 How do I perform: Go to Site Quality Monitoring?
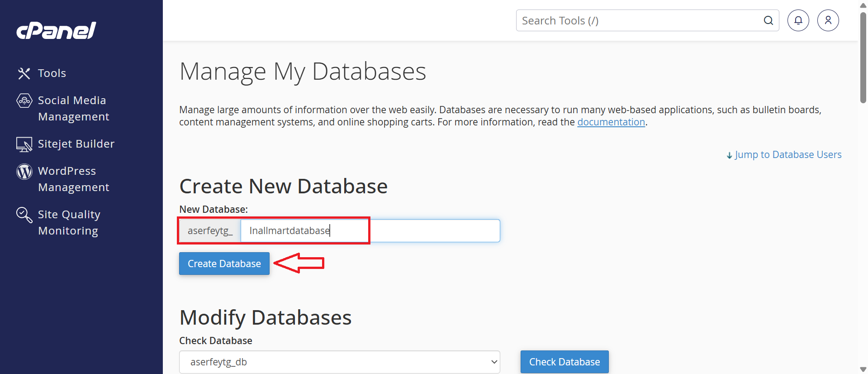(69, 223)
